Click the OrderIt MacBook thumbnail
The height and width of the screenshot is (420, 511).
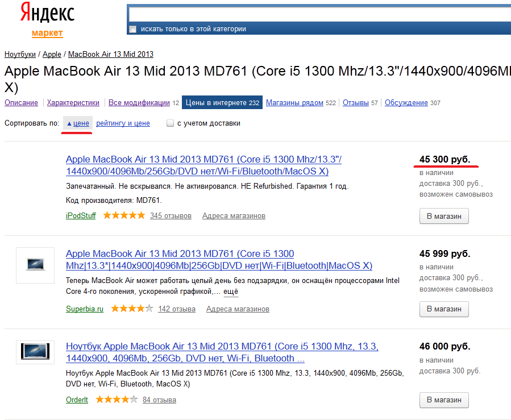(35, 352)
